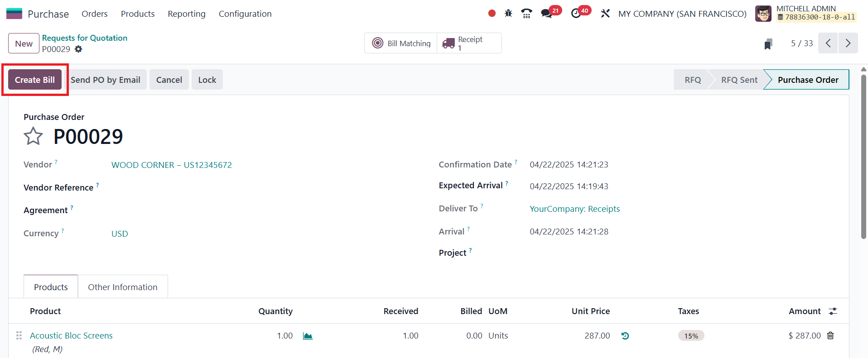The image size is (868, 358).
Task: Open the gear actions menu beside P00029
Action: coord(78,49)
